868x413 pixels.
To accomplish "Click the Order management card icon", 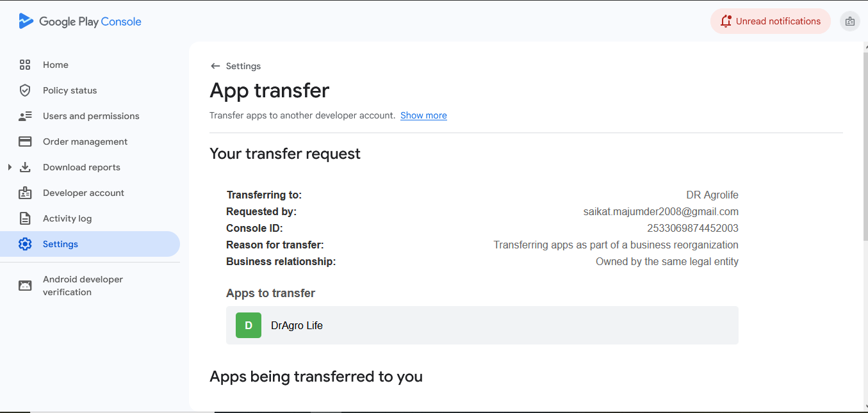I will point(25,142).
